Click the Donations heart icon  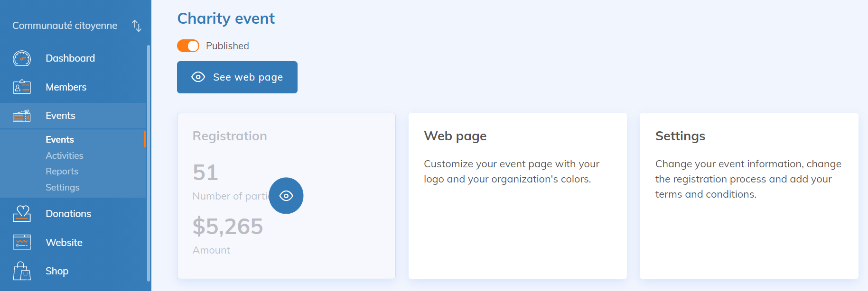[22, 214]
